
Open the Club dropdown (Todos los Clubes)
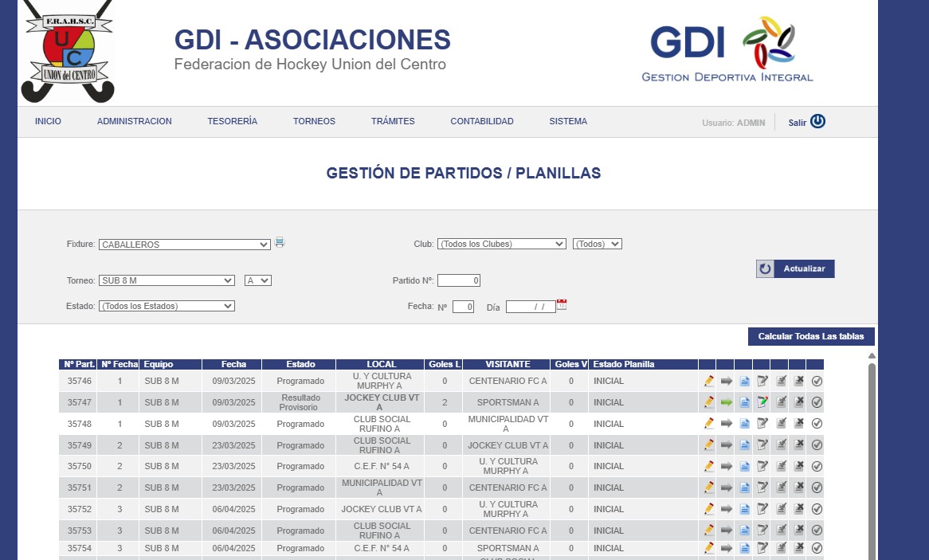tap(501, 244)
